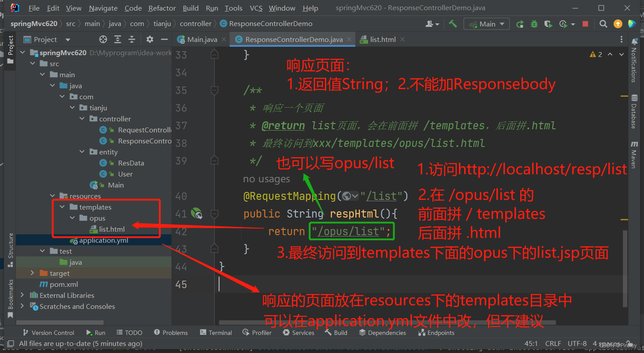
Task: Click the UTF-8 encoding in status bar
Action: click(x=577, y=343)
